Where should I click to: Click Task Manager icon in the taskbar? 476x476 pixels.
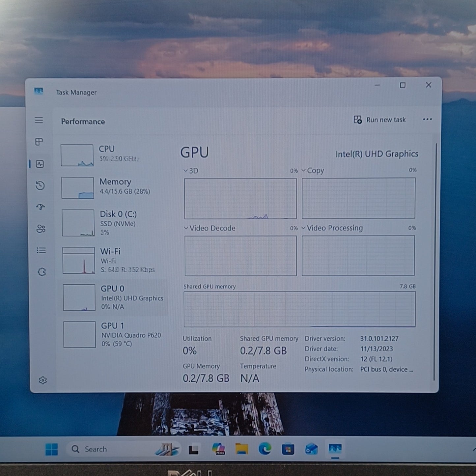coord(335,449)
